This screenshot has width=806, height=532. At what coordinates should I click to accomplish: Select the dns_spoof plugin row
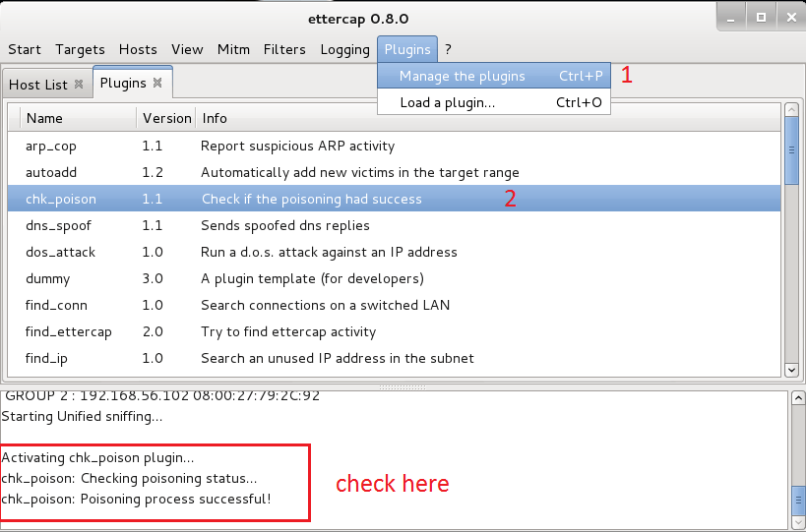pyautogui.click(x=394, y=225)
